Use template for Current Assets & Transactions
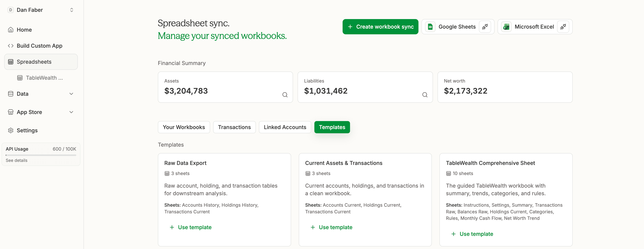This screenshot has width=644, height=249. pos(331,227)
